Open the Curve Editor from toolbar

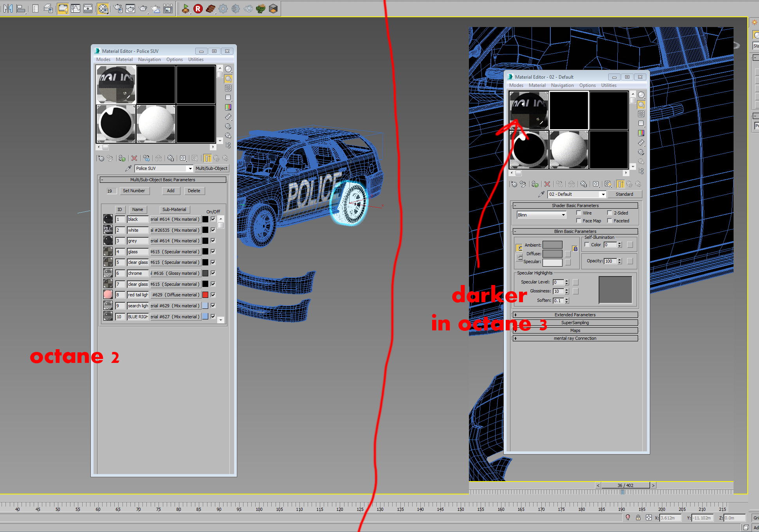click(76, 8)
